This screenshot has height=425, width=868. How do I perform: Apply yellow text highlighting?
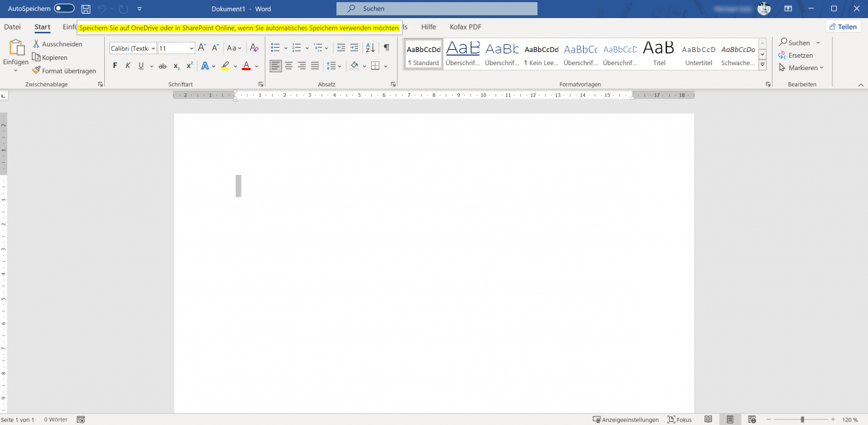click(x=226, y=65)
